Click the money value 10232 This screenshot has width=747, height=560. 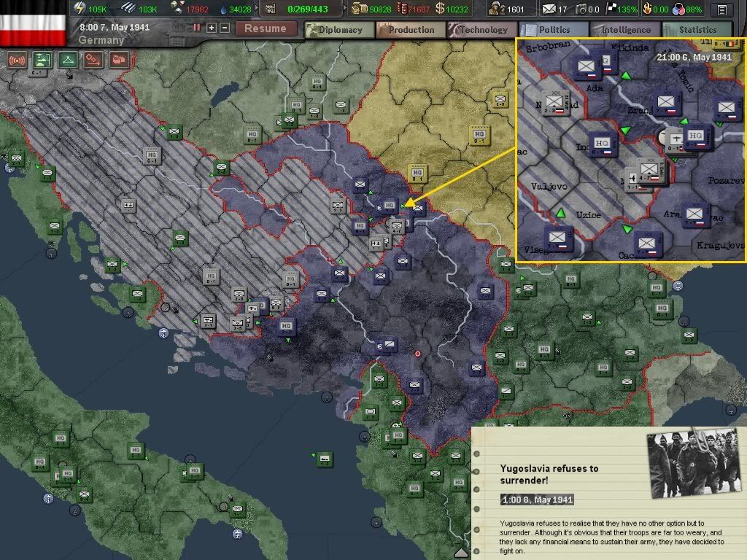tap(457, 9)
